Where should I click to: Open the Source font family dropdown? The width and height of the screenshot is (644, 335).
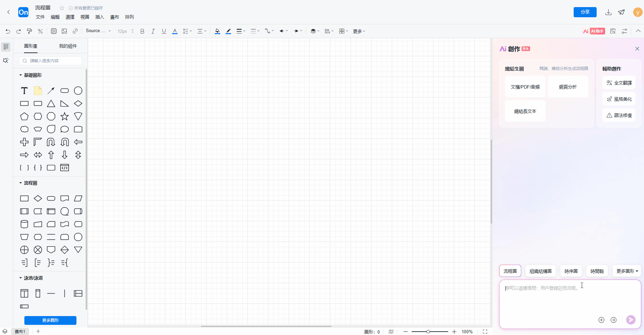point(98,31)
